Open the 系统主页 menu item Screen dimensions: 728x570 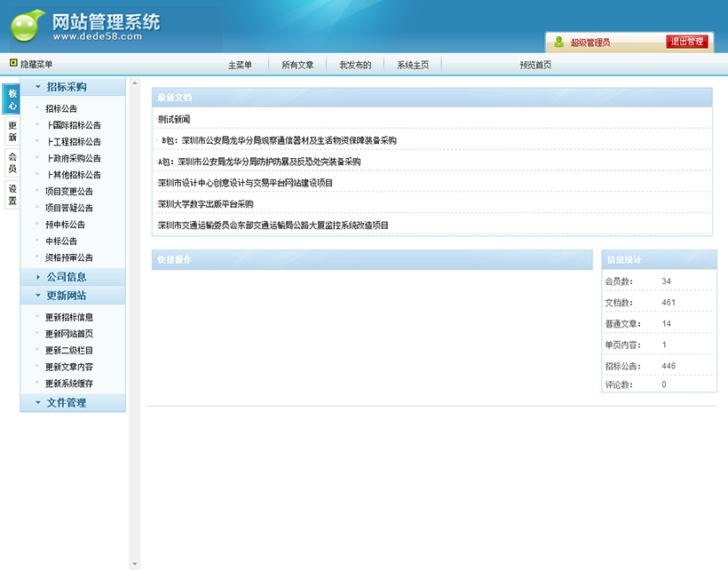(411, 63)
